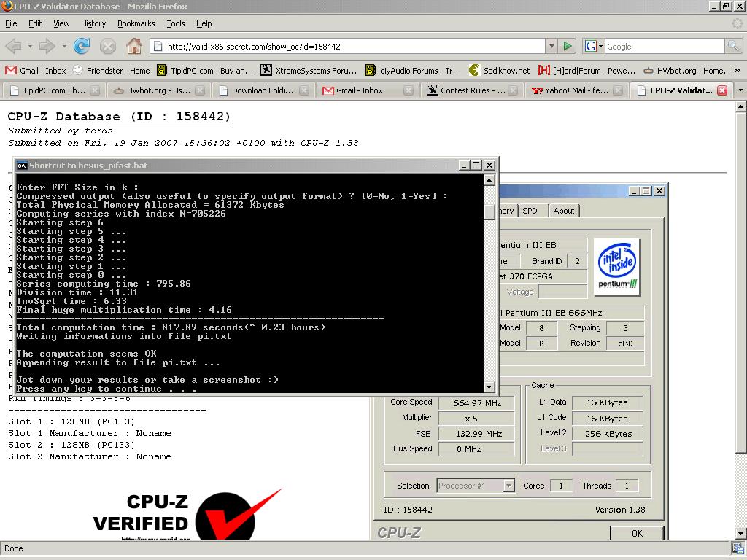Open the forward history dropdown arrow
This screenshot has width=747, height=560.
coord(64,46)
